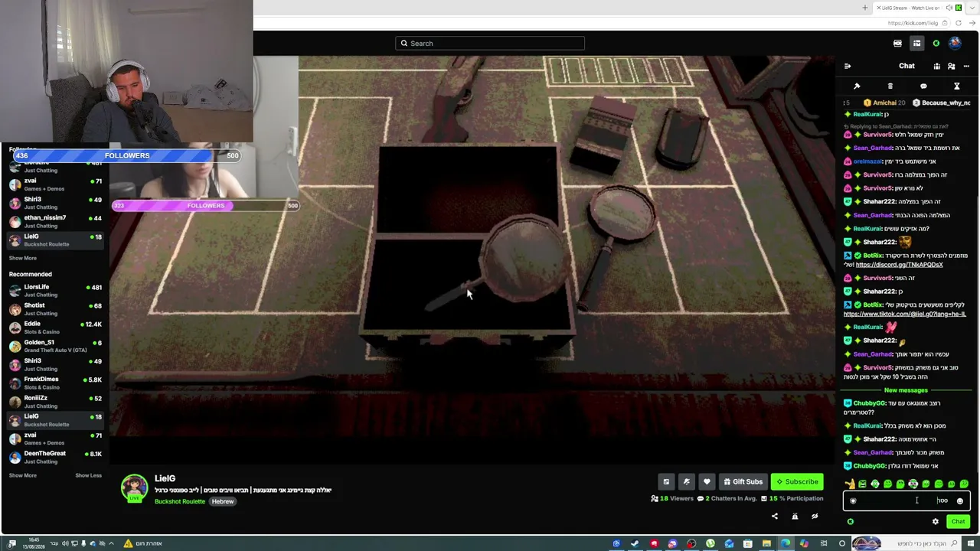Open FrankDimes channel in sidebar
The height and width of the screenshot is (551, 980).
[x=55, y=383]
